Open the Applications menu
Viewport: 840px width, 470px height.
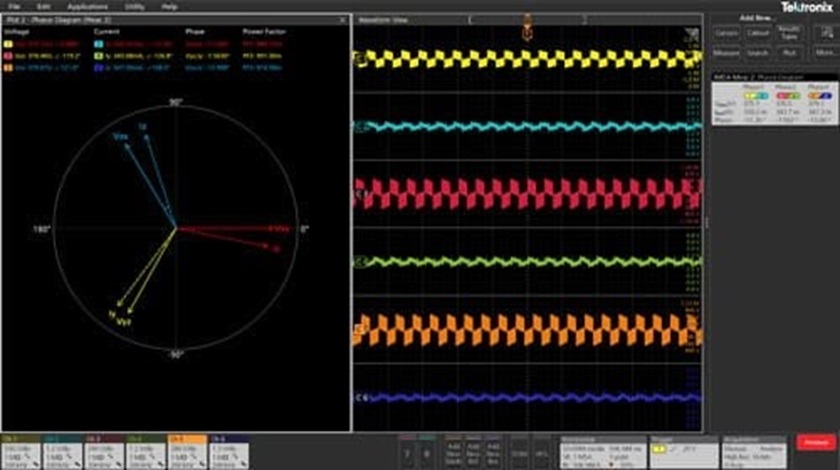(x=87, y=7)
